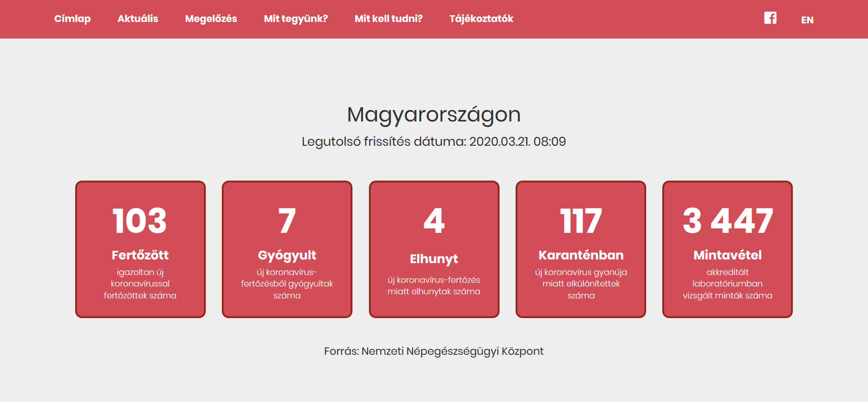The height and width of the screenshot is (402, 868).
Task: Click the Karanténban card description text
Action: tap(581, 284)
